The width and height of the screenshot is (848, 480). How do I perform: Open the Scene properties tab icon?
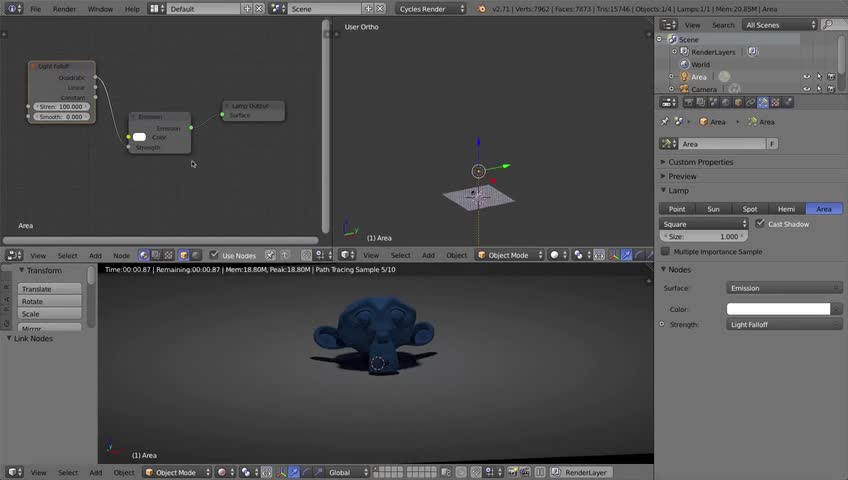click(x=713, y=102)
